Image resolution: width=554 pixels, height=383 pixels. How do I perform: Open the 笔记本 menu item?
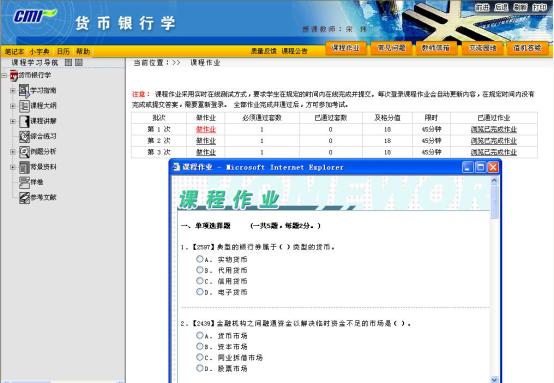[14, 52]
